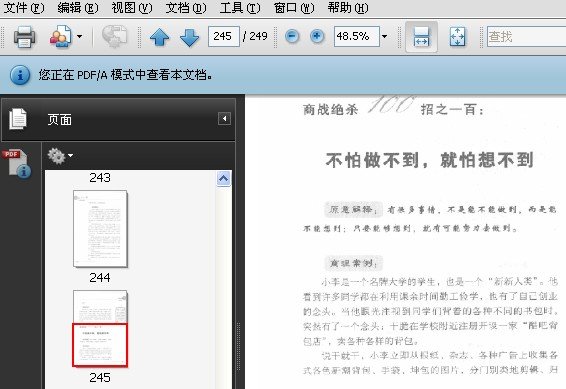Open the 工具 (T) menu

tap(240, 8)
